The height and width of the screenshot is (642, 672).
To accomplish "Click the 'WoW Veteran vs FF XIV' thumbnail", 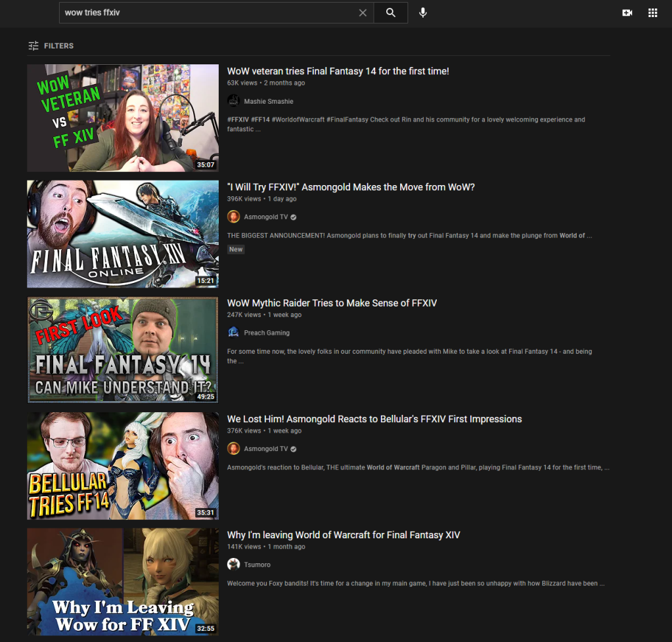I will [x=122, y=118].
